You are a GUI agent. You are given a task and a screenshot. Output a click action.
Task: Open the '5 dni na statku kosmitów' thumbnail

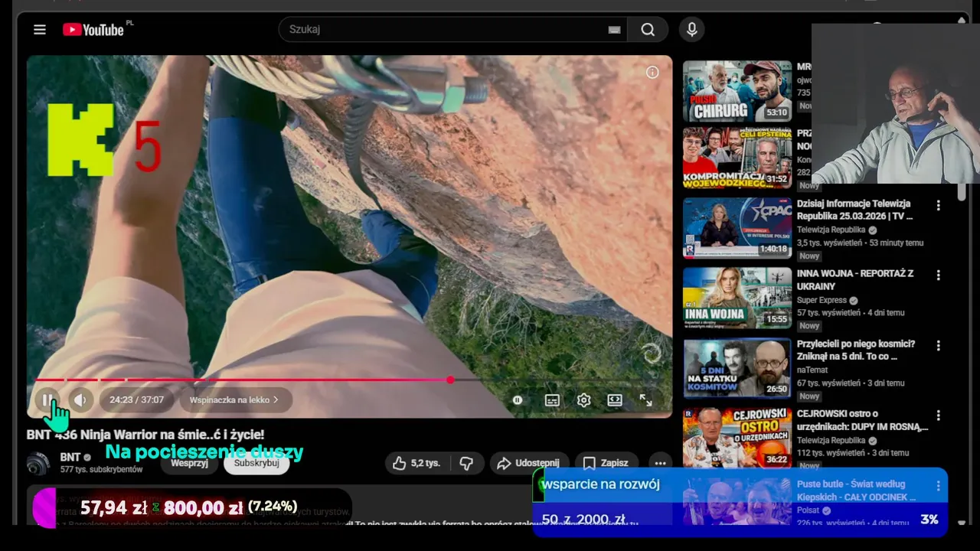pos(737,368)
